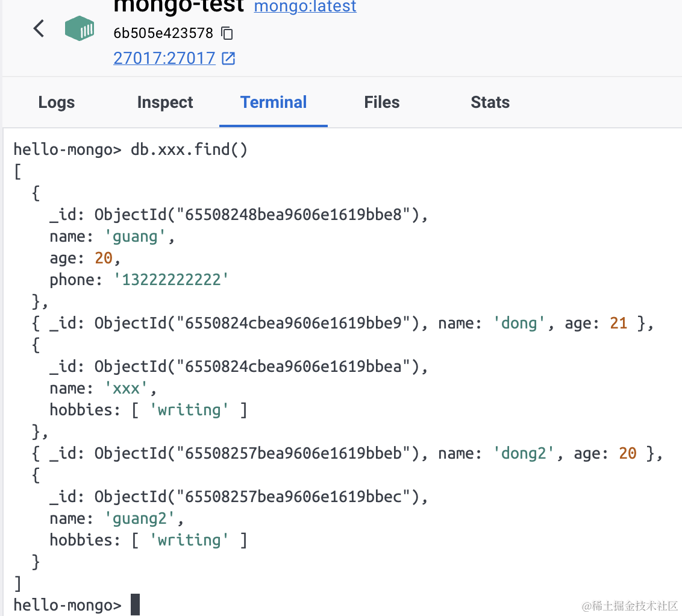Click the phone value '13222222222'
682x616 pixels.
[171, 280]
